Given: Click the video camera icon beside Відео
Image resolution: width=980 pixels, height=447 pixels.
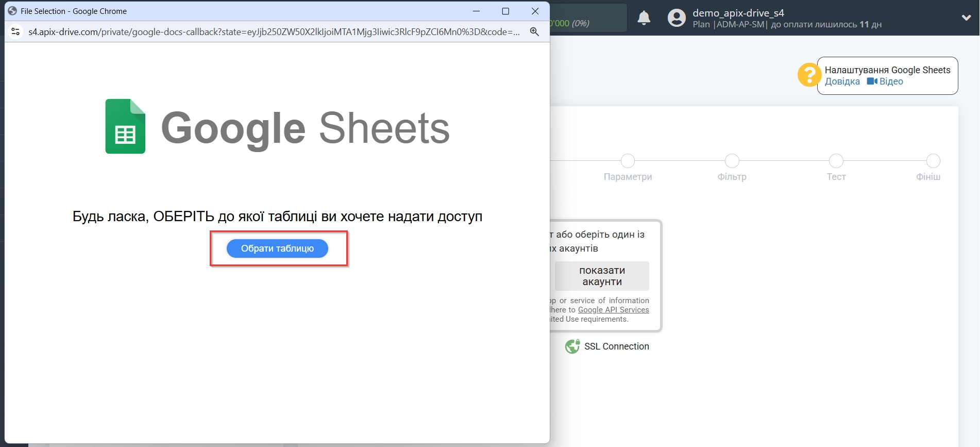Looking at the screenshot, I should pyautogui.click(x=872, y=81).
